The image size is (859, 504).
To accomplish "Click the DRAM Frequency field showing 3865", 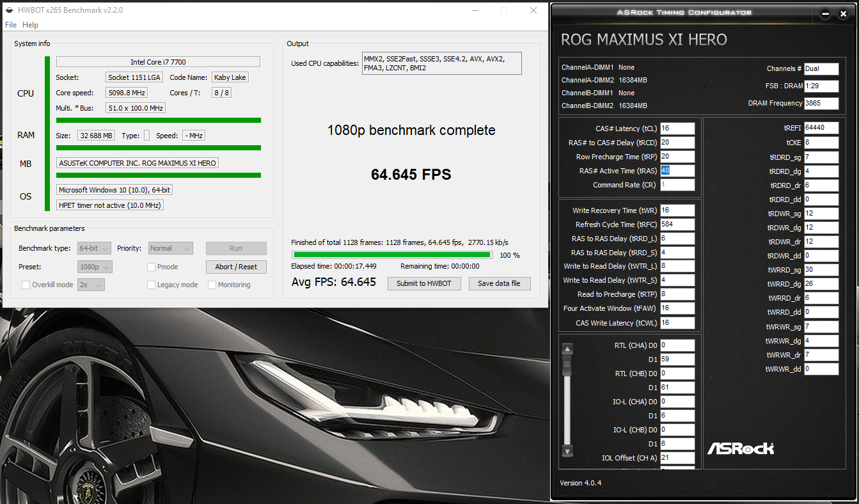I will [821, 104].
